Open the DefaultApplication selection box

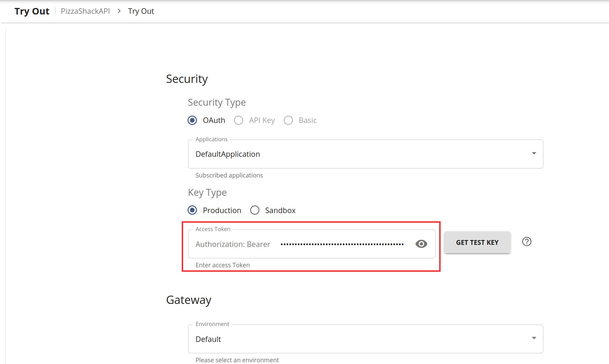click(359, 154)
